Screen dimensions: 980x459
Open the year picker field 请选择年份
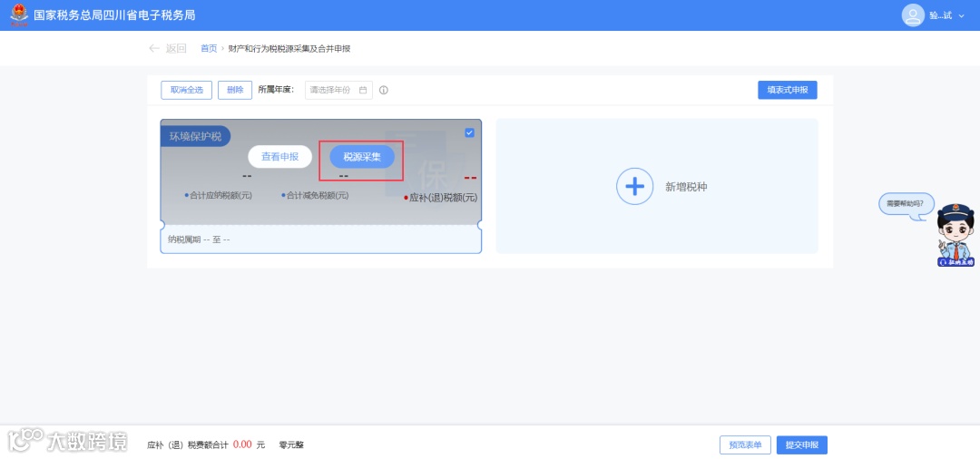coord(338,90)
